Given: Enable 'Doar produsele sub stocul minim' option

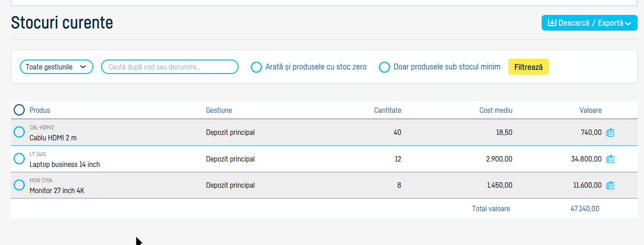Looking at the screenshot, I should (384, 67).
